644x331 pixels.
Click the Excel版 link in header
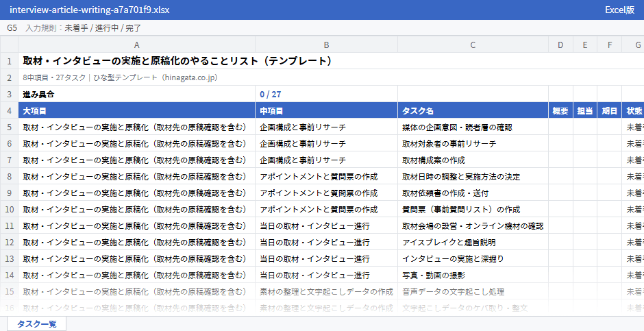click(x=620, y=10)
